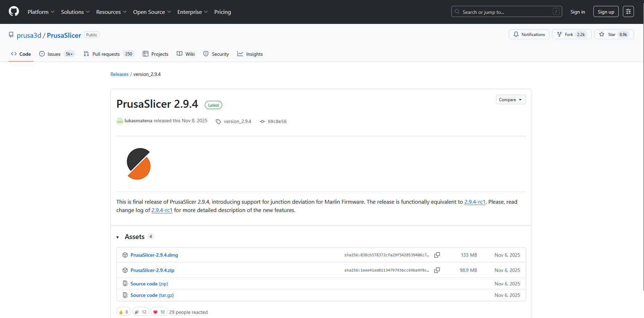644x318 pixels.
Task: Open the appearance settings icon beside Sign up
Action: pos(628,11)
